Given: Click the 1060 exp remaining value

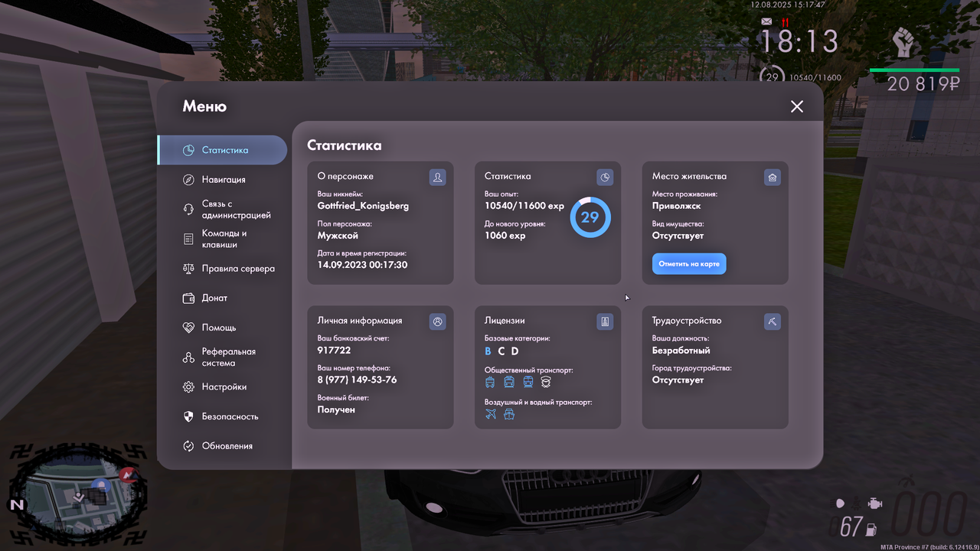Looking at the screenshot, I should point(505,236).
